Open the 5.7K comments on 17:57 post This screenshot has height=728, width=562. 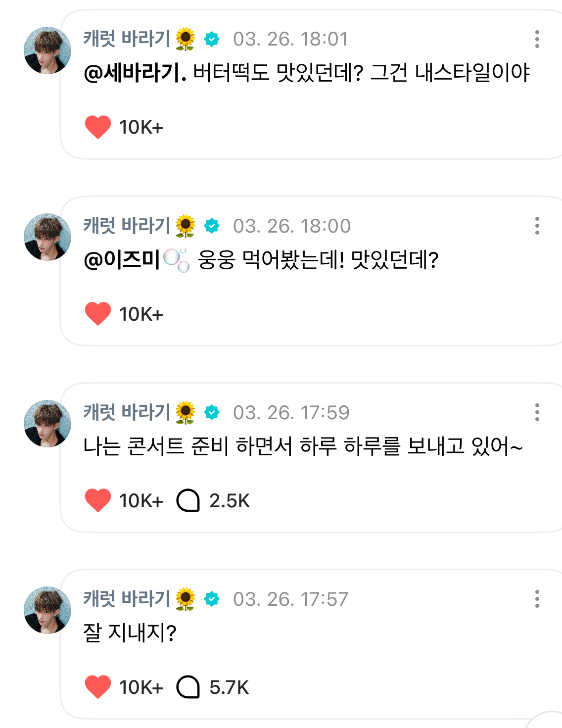click(188, 687)
